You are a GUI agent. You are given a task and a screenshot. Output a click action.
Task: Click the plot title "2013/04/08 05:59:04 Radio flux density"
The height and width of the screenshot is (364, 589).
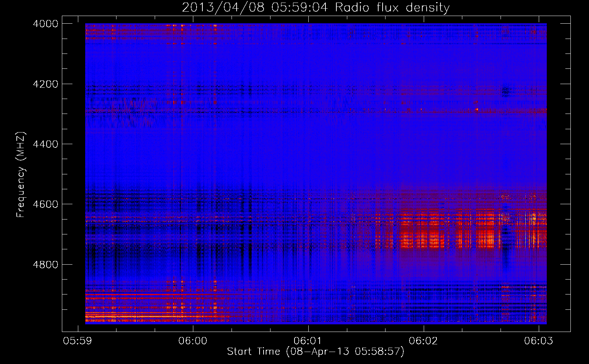tap(316, 8)
